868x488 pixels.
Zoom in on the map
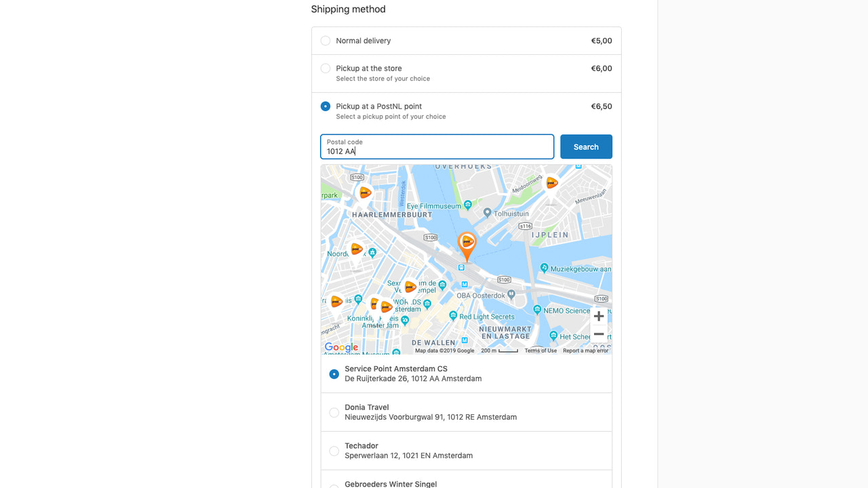click(x=598, y=316)
